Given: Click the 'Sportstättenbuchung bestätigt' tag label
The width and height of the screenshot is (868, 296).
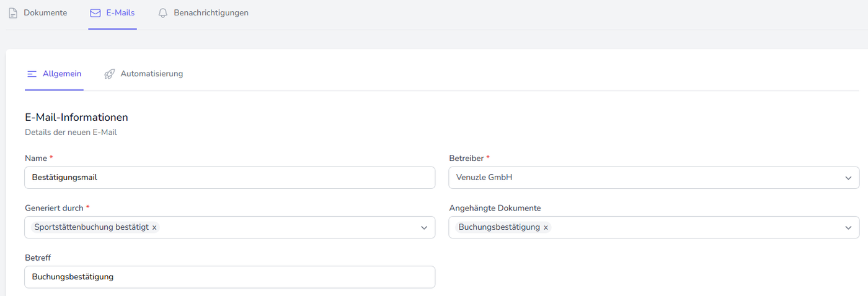Looking at the screenshot, I should point(91,227).
